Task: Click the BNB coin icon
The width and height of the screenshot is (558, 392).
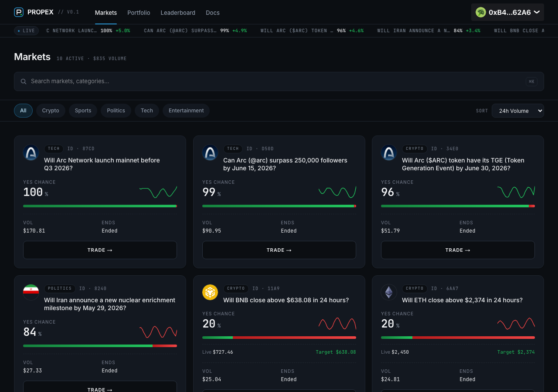Action: pos(210,292)
